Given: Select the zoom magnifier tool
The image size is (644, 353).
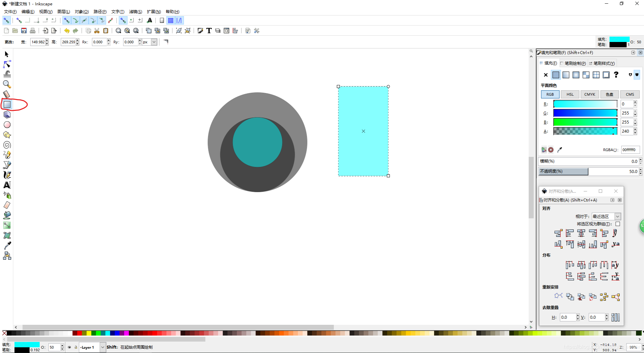Looking at the screenshot, I should click(7, 84).
